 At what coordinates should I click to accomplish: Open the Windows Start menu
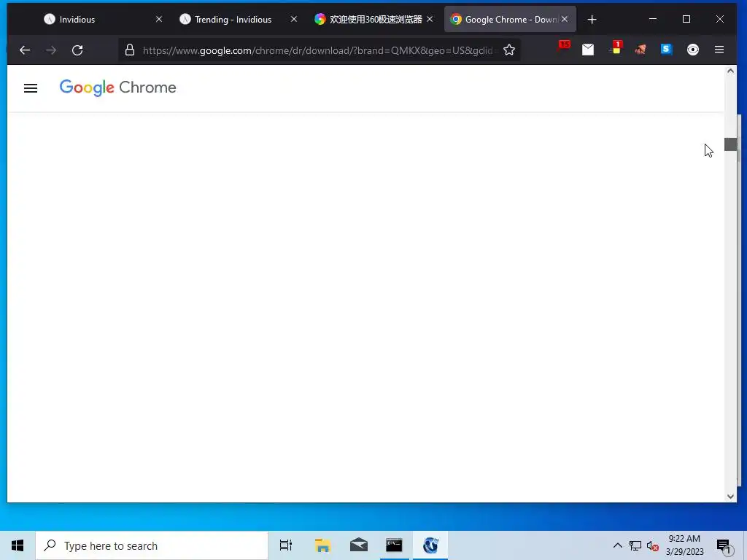coord(18,545)
